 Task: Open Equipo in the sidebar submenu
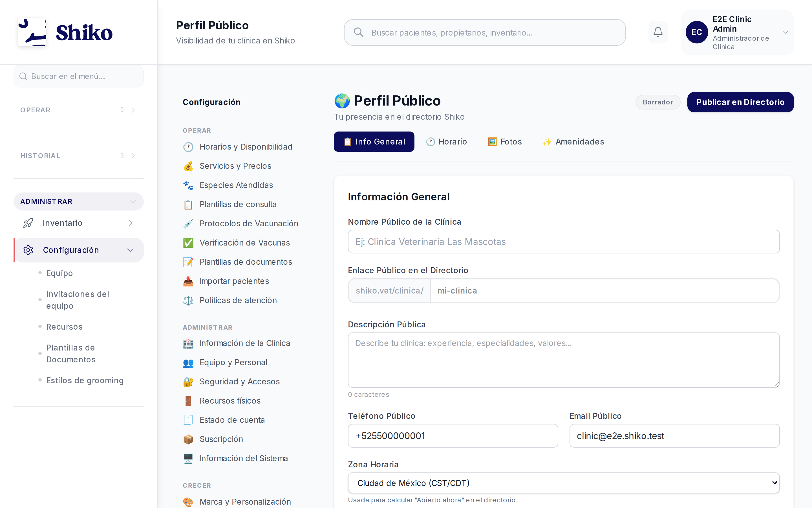pyautogui.click(x=59, y=273)
